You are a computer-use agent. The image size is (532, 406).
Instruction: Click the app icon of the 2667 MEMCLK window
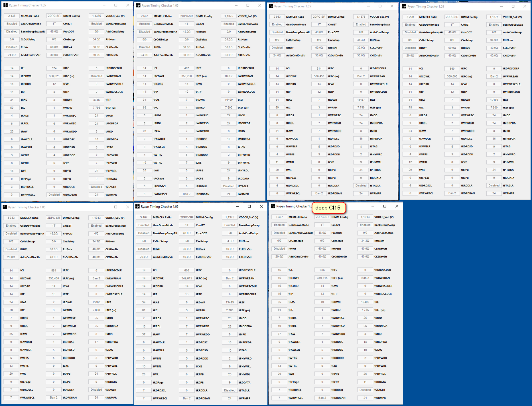(x=138, y=5)
